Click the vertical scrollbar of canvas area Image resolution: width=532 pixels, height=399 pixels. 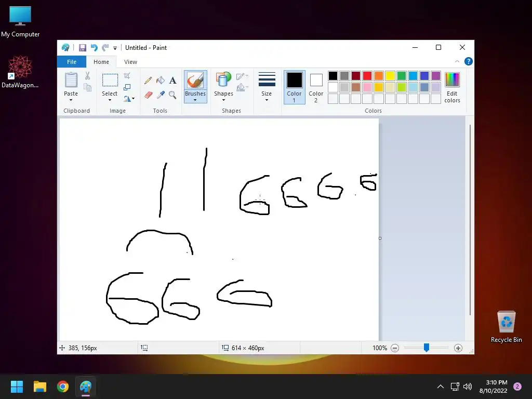point(470,220)
